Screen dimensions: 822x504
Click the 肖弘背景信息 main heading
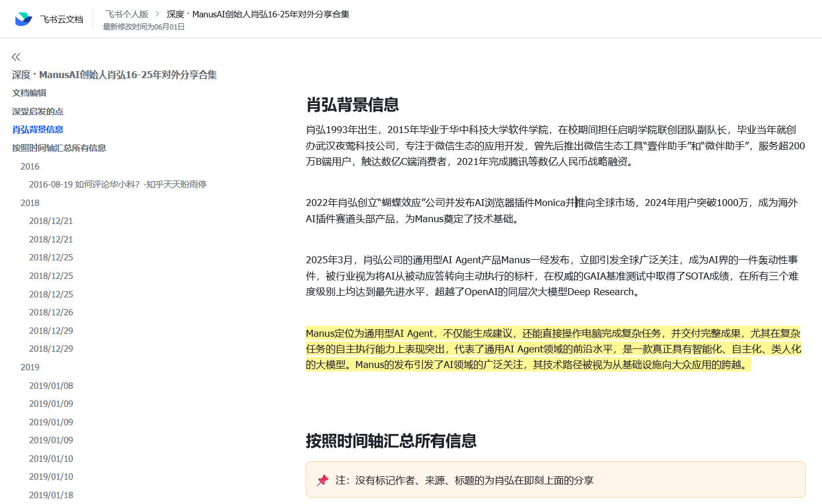pos(353,105)
